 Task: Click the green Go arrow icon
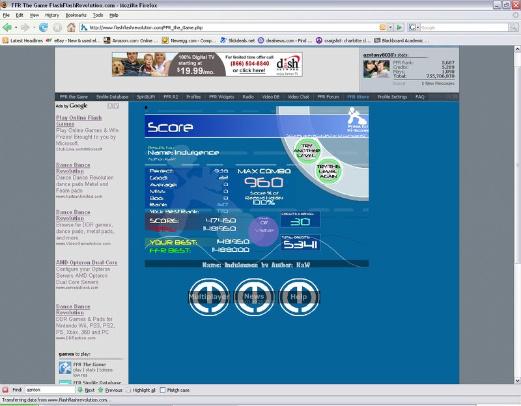tap(400, 27)
